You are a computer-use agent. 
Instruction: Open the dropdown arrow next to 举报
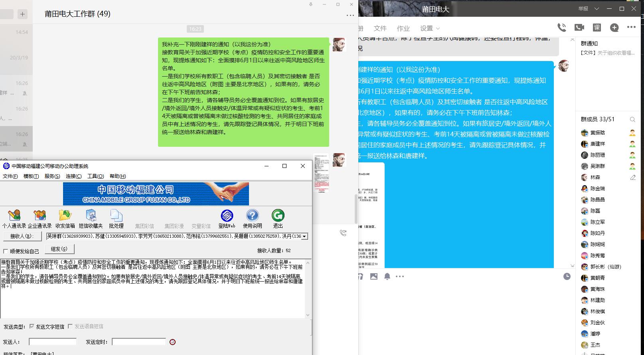tap(597, 9)
